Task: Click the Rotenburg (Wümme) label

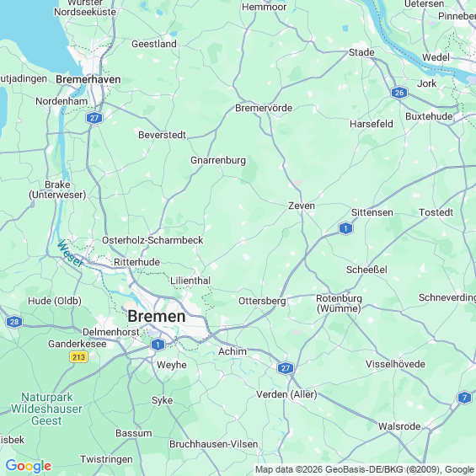Action: click(x=339, y=303)
